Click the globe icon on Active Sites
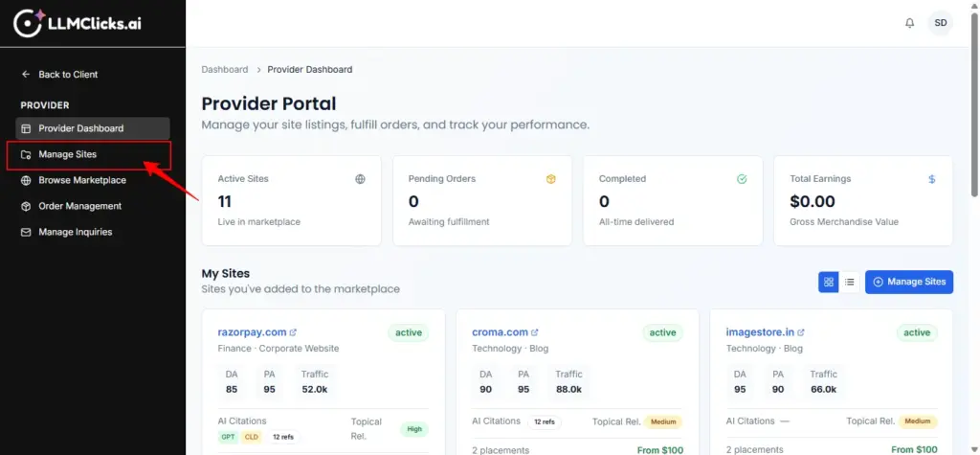The width and height of the screenshot is (980, 455). [360, 179]
